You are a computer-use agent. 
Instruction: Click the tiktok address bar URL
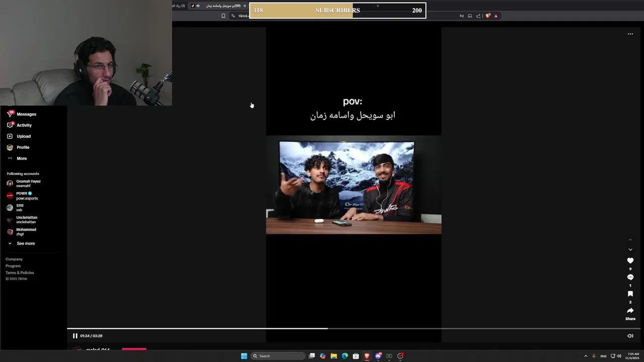(244, 16)
